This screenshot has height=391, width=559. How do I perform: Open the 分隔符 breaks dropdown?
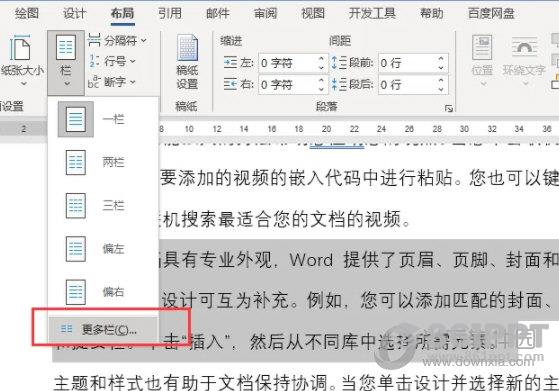pyautogui.click(x=117, y=40)
